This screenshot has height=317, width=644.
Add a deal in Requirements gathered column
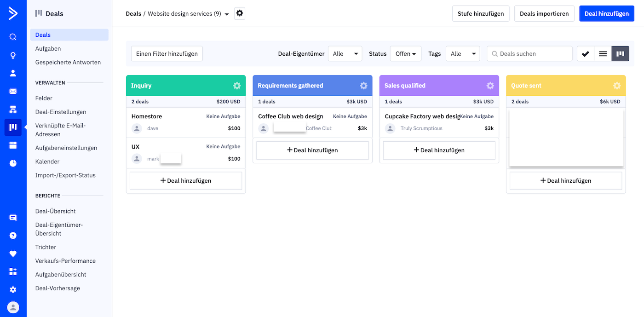312,150
